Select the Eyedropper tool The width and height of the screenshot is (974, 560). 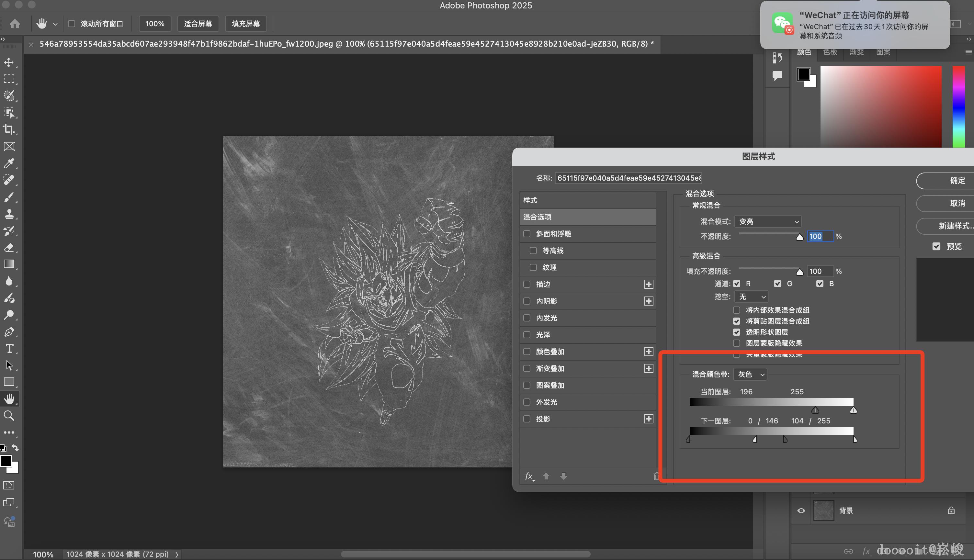click(9, 163)
